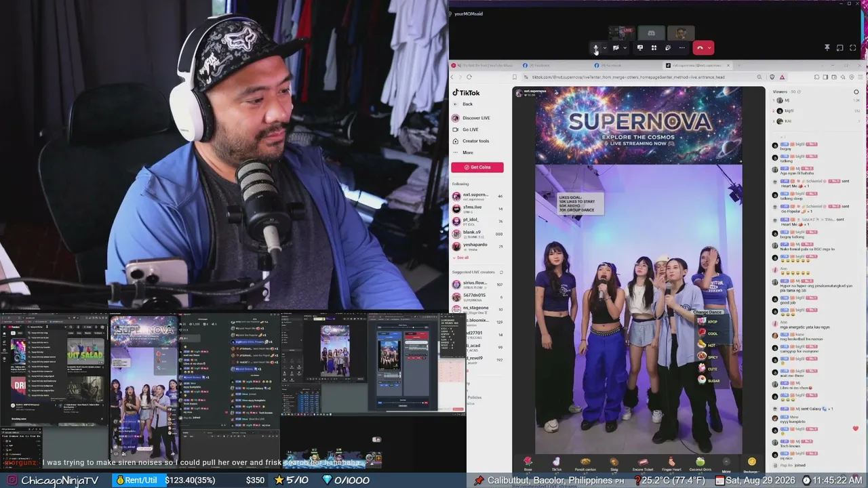868x488 pixels.
Task: Expand More gifts in the gift bar
Action: click(726, 464)
